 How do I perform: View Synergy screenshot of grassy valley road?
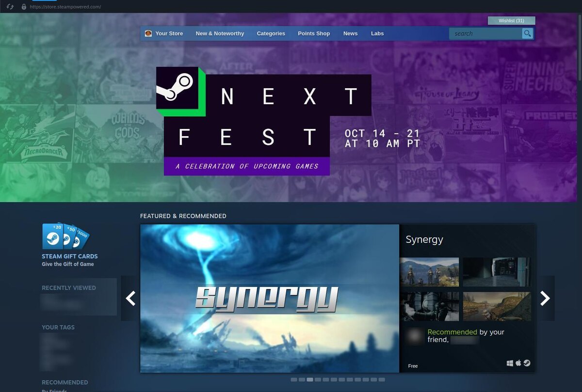497,306
